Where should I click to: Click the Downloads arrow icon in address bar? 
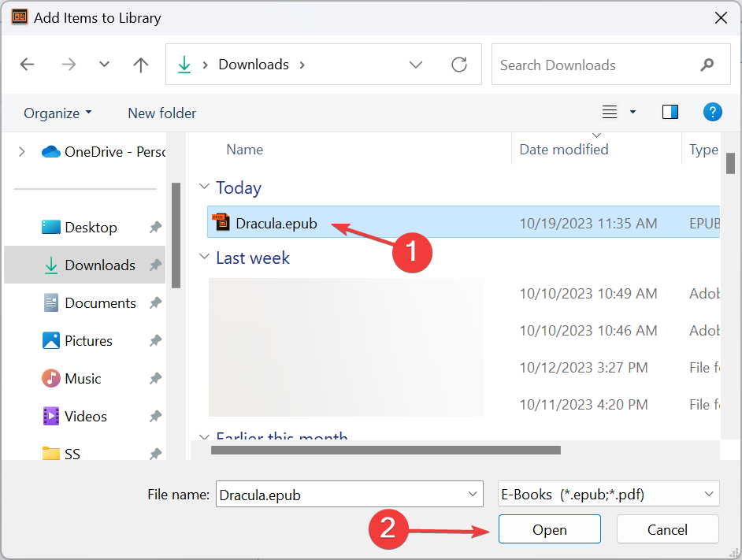[x=184, y=65]
